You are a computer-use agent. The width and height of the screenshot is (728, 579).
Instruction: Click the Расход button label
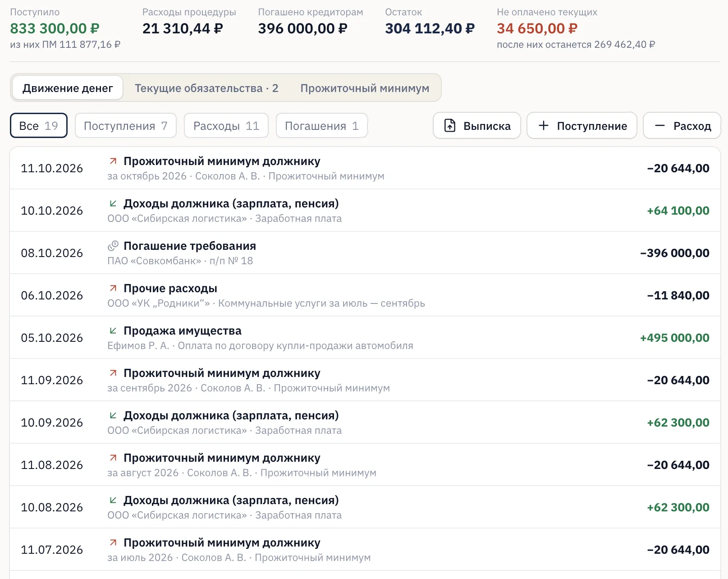point(692,126)
